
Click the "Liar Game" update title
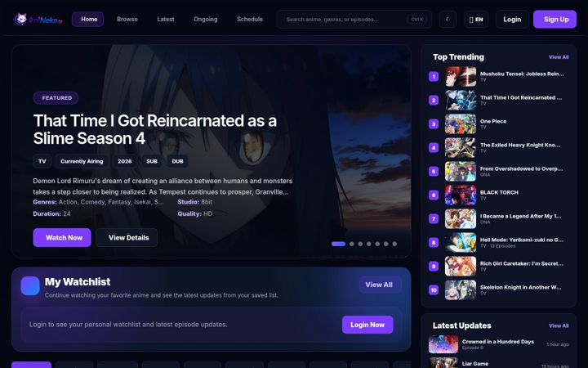(x=475, y=363)
